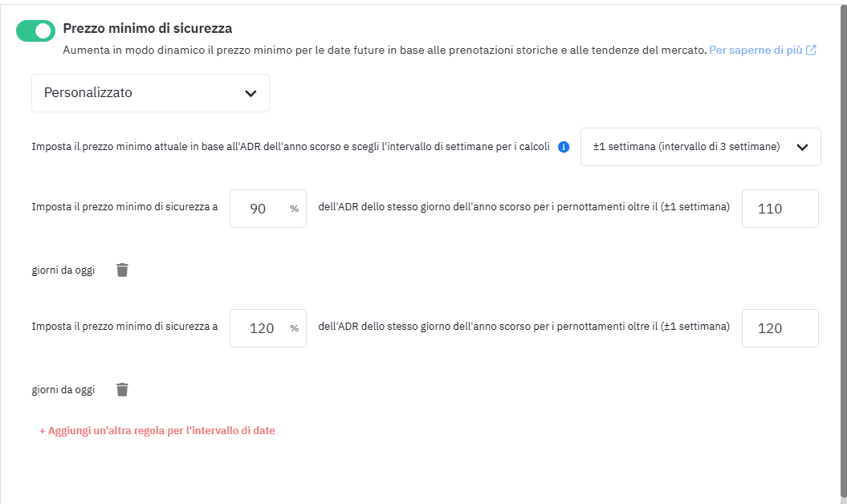Click 'Aggiungi un'altra regola per l'intervallo di date'
This screenshot has height=504, width=847.
click(156, 431)
